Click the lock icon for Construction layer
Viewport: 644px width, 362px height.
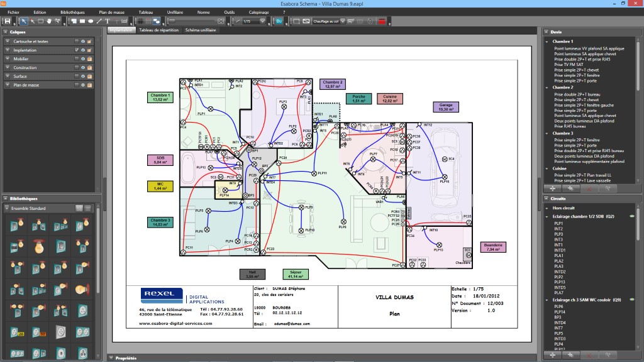pyautogui.click(x=89, y=67)
